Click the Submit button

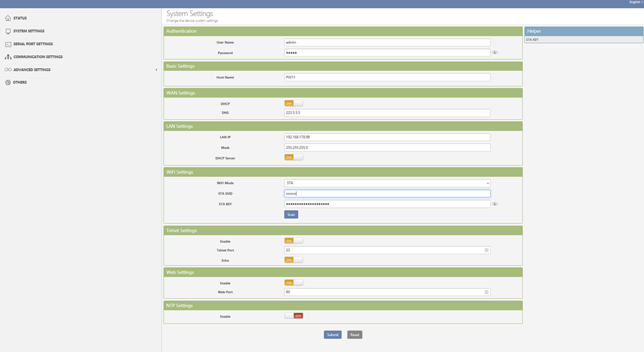click(333, 335)
